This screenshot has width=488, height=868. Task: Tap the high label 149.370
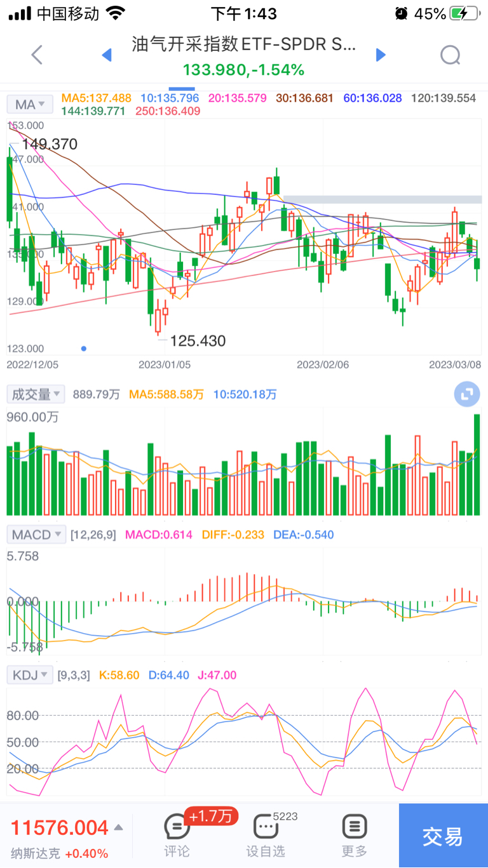(50, 145)
